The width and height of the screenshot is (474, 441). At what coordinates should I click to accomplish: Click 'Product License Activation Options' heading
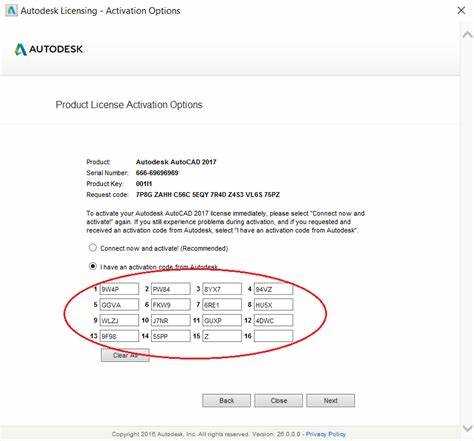coord(129,105)
